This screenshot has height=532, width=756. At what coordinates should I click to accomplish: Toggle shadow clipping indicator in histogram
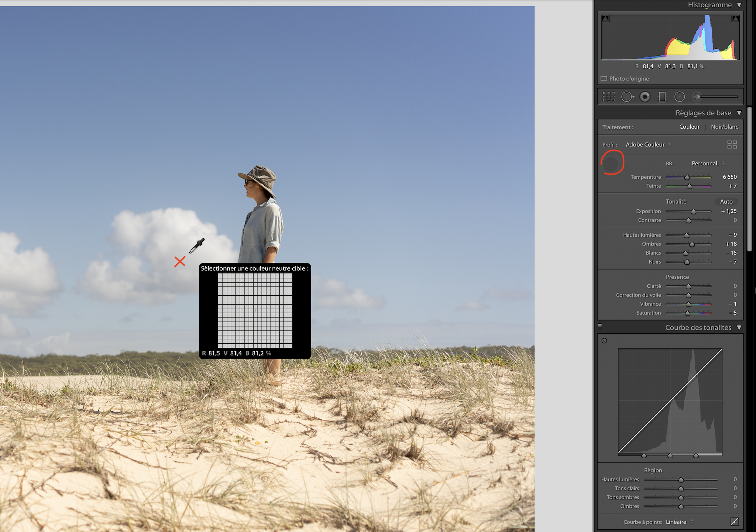pyautogui.click(x=605, y=18)
